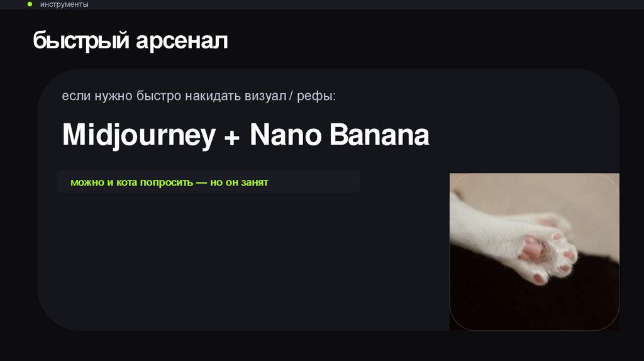This screenshot has height=361, width=644.
Task: Select the инструменты section label
Action: pyautogui.click(x=64, y=4)
